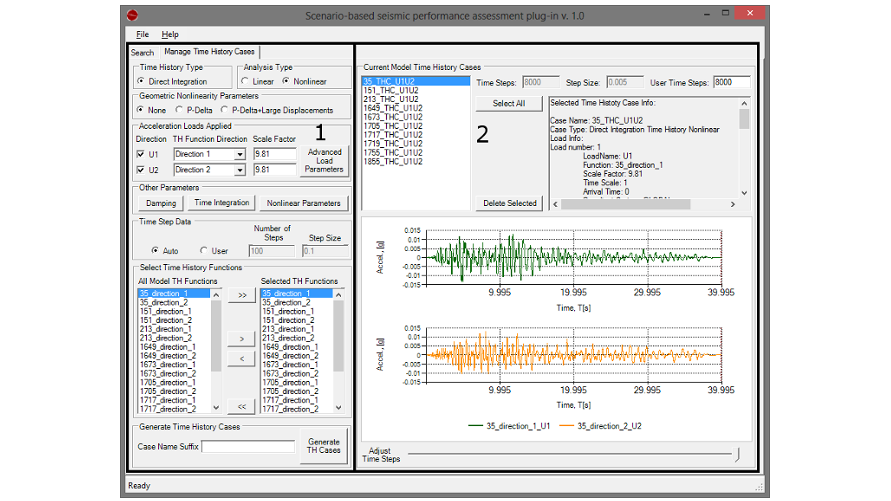Click the Case Name Suffix field
The image size is (891, 501).
(248, 446)
